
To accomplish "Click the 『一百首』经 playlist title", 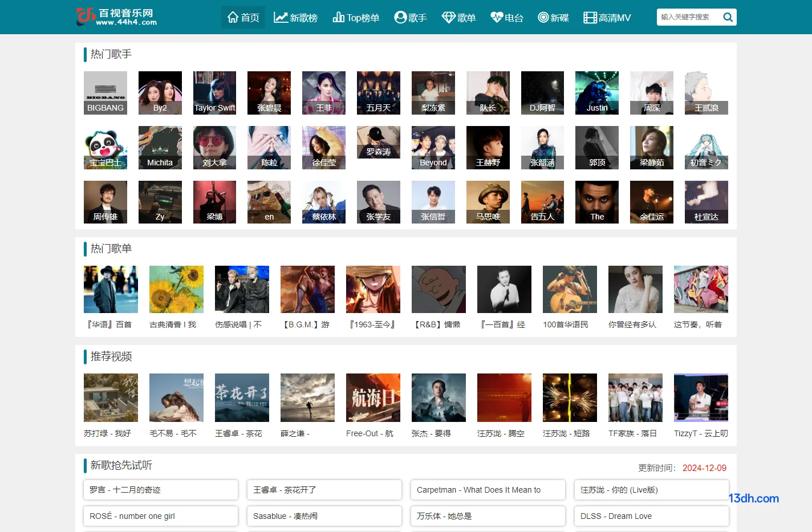I will pos(502,324).
